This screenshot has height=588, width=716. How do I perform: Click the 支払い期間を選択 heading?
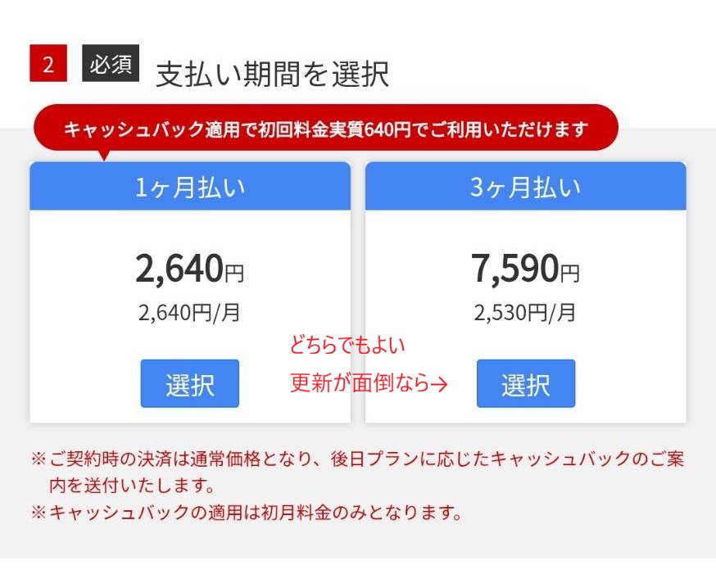point(272,75)
